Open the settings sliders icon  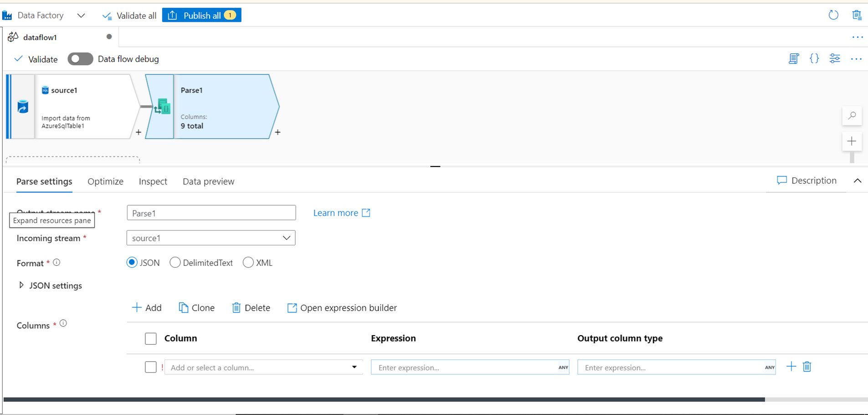point(835,58)
